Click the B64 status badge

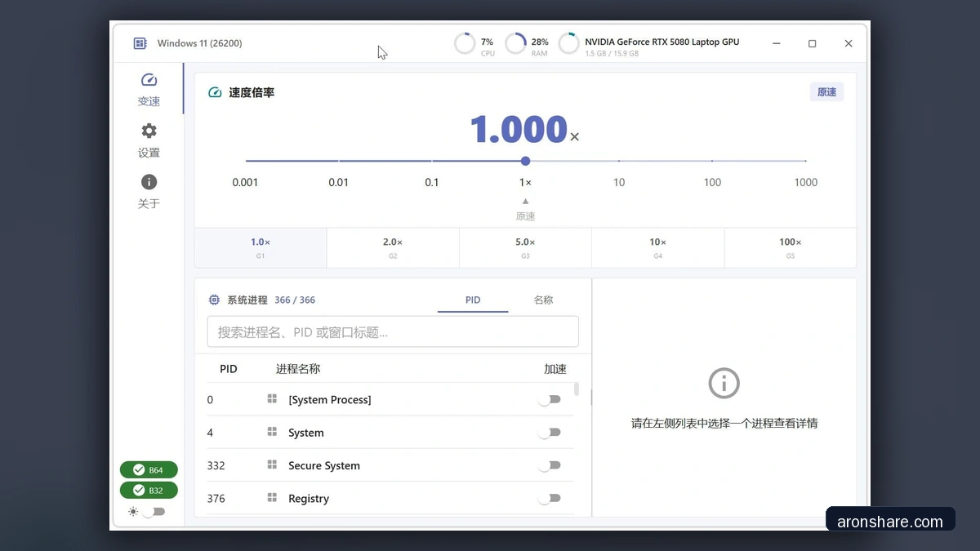tap(149, 469)
